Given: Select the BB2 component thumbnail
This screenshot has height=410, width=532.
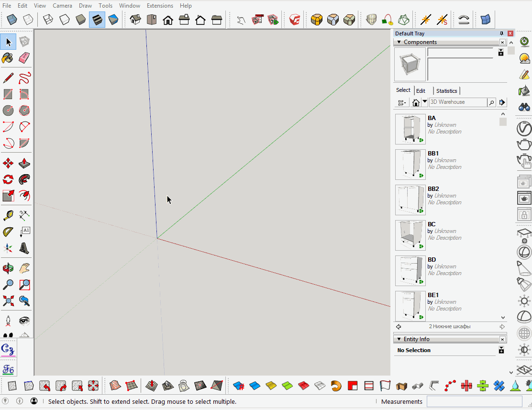Looking at the screenshot, I should click(x=410, y=199).
